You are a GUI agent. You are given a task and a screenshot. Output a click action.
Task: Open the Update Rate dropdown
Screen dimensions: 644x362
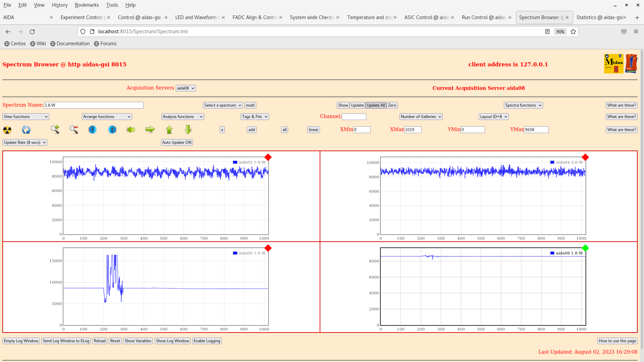pos(25,142)
